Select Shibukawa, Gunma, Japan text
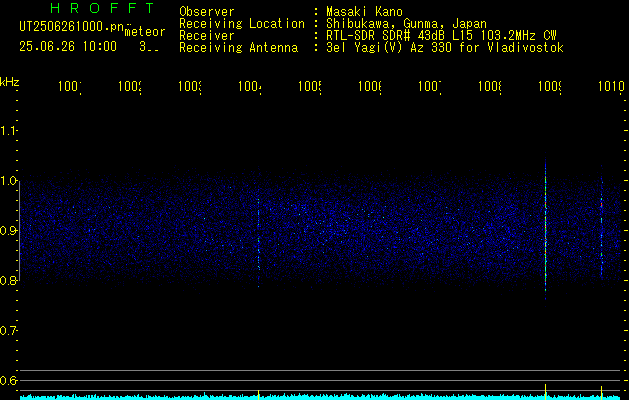Screen dimensions: 629x400 click(x=406, y=24)
